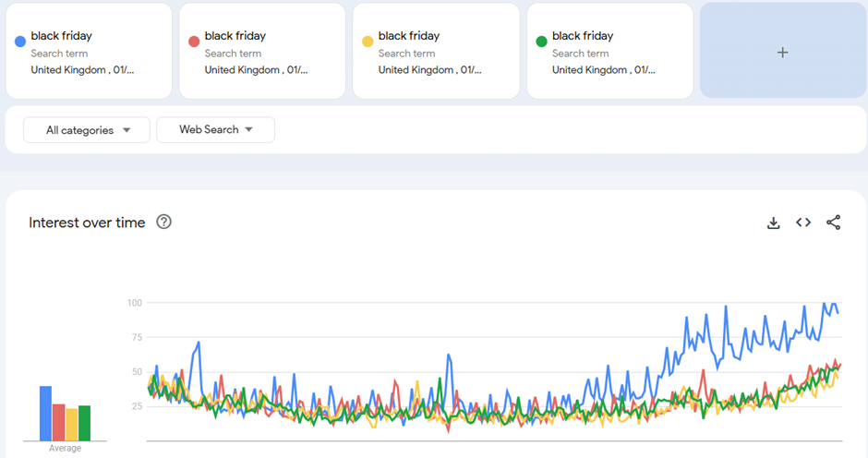The width and height of the screenshot is (868, 458).
Task: Click the green bar in the Average chart
Action: pos(84,423)
